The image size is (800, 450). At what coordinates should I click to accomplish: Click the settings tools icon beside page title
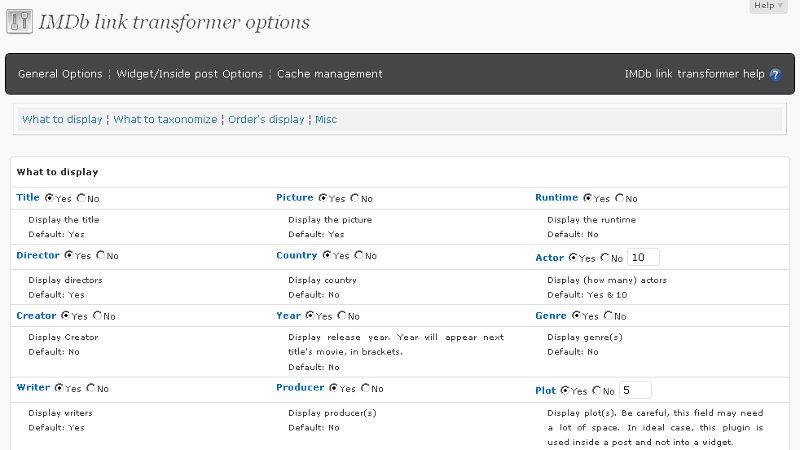19,21
